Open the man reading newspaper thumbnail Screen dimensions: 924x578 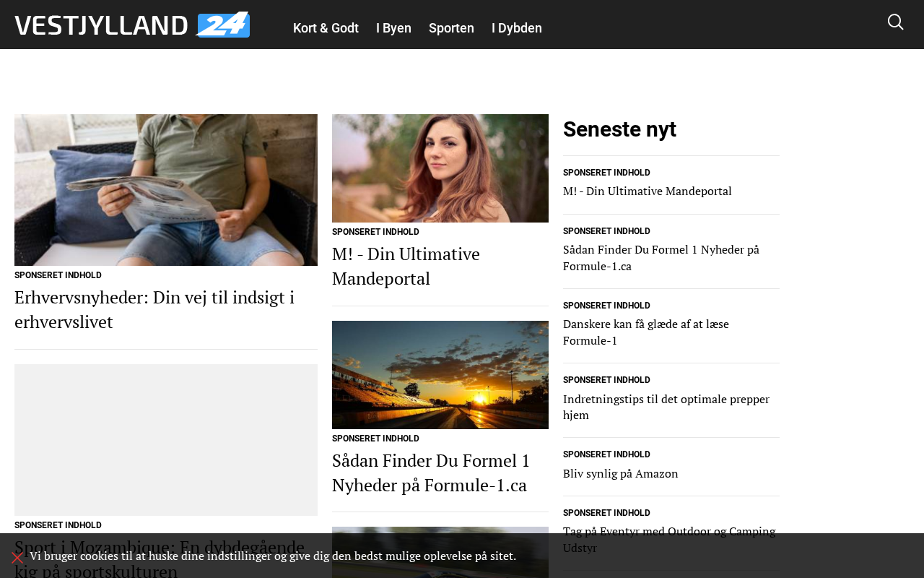pos(166,190)
